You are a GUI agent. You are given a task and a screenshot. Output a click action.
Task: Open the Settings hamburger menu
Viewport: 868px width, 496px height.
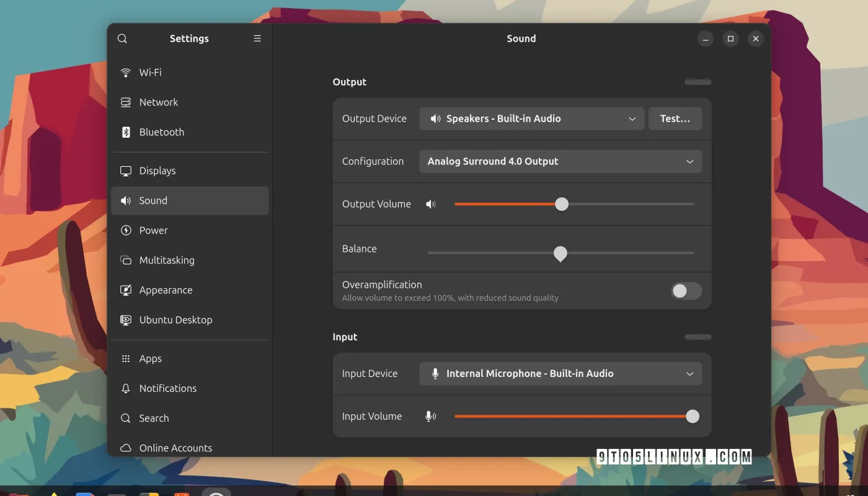coord(257,38)
